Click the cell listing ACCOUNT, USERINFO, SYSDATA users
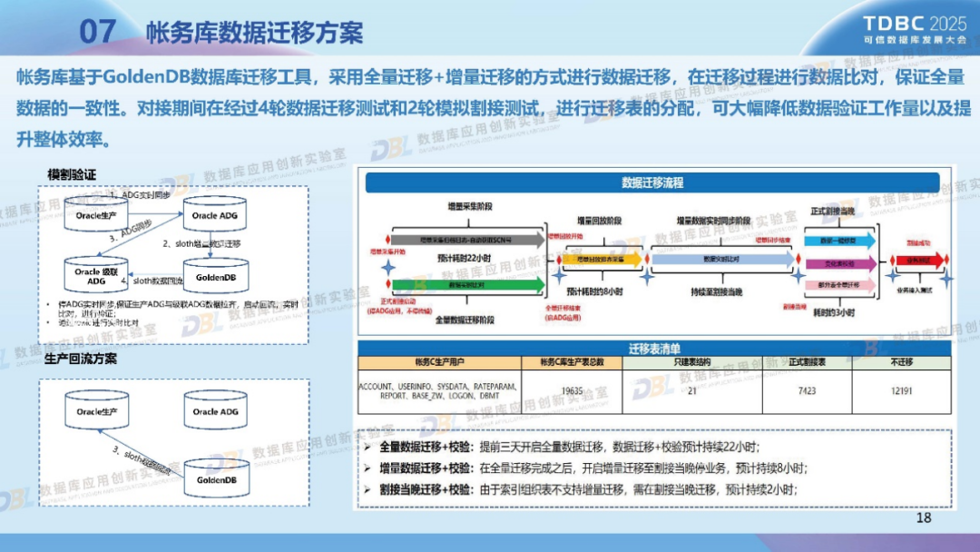Image resolution: width=980 pixels, height=552 pixels. [439, 391]
